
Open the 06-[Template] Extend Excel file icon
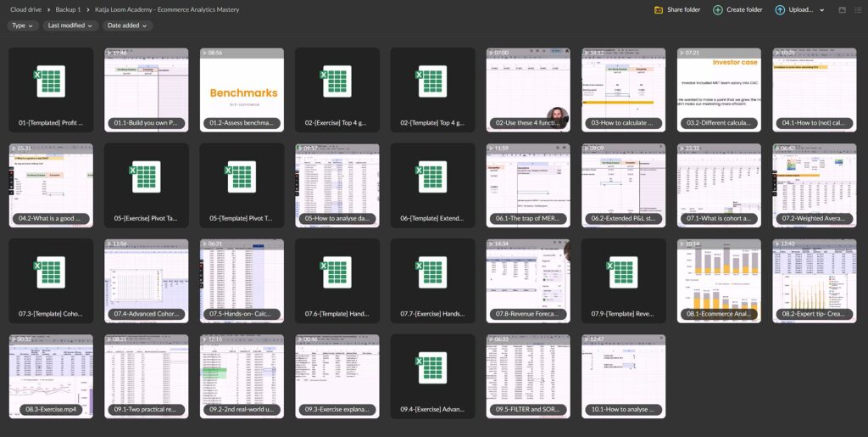click(432, 176)
